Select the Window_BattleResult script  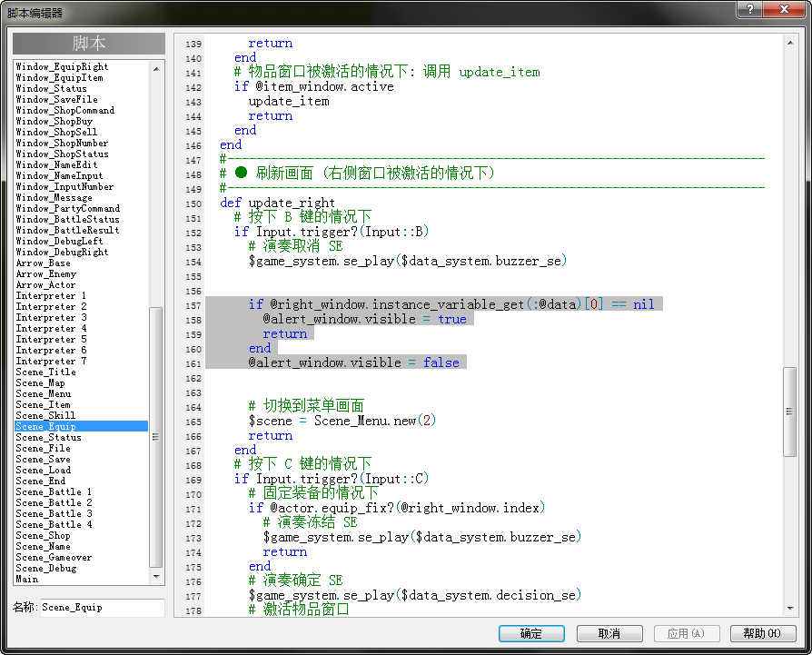click(67, 230)
